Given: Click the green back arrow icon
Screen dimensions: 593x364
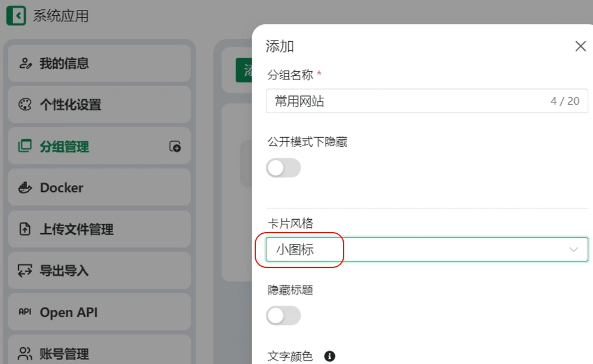Looking at the screenshot, I should tap(17, 16).
